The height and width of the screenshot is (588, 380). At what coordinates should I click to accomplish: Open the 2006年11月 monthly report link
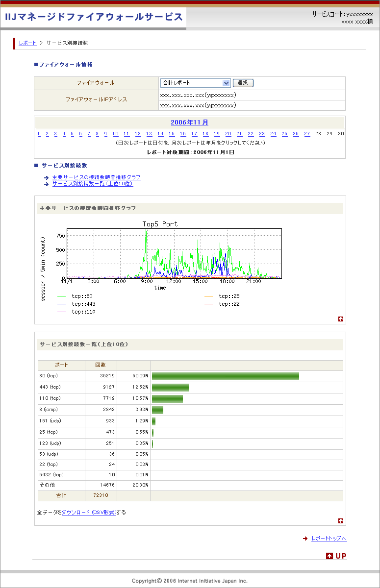(189, 122)
